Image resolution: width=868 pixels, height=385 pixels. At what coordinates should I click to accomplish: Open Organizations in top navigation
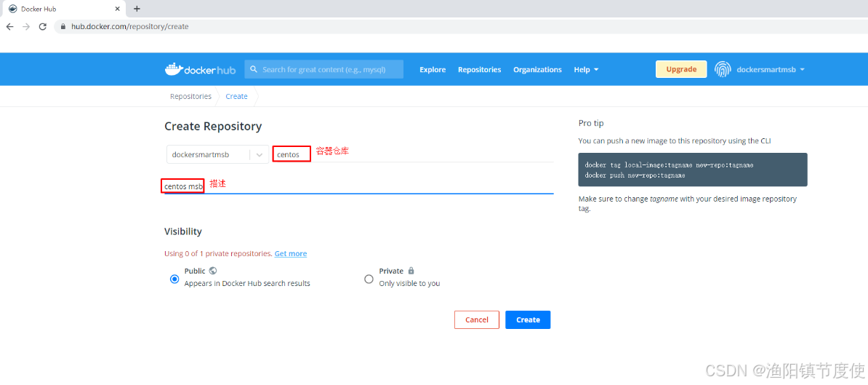537,70
